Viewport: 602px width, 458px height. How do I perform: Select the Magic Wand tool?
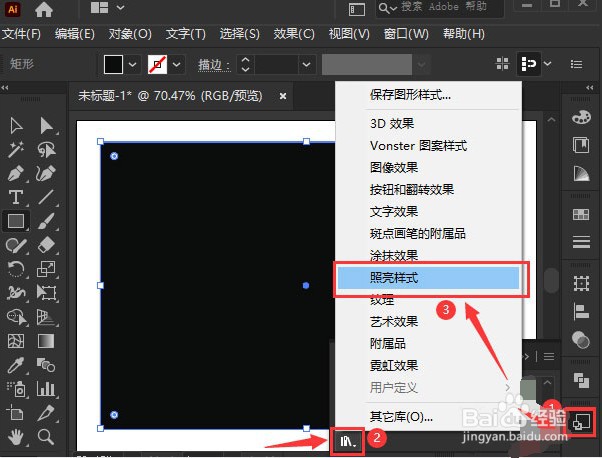[x=16, y=149]
